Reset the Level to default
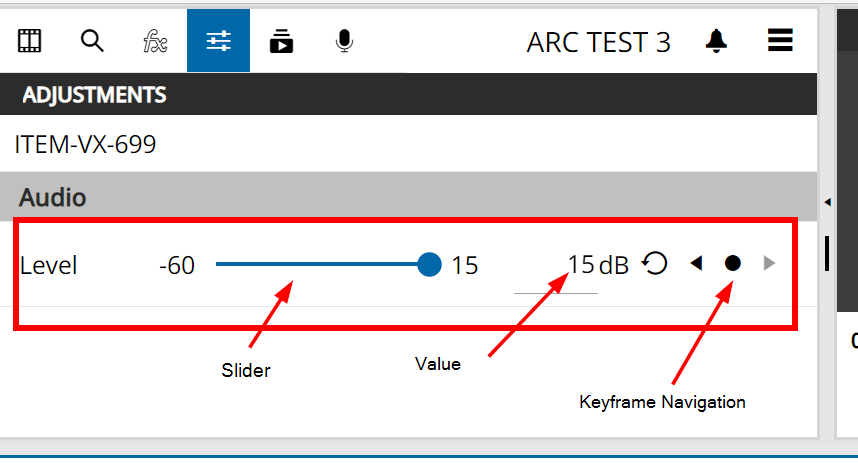The width and height of the screenshot is (858, 463). point(654,263)
